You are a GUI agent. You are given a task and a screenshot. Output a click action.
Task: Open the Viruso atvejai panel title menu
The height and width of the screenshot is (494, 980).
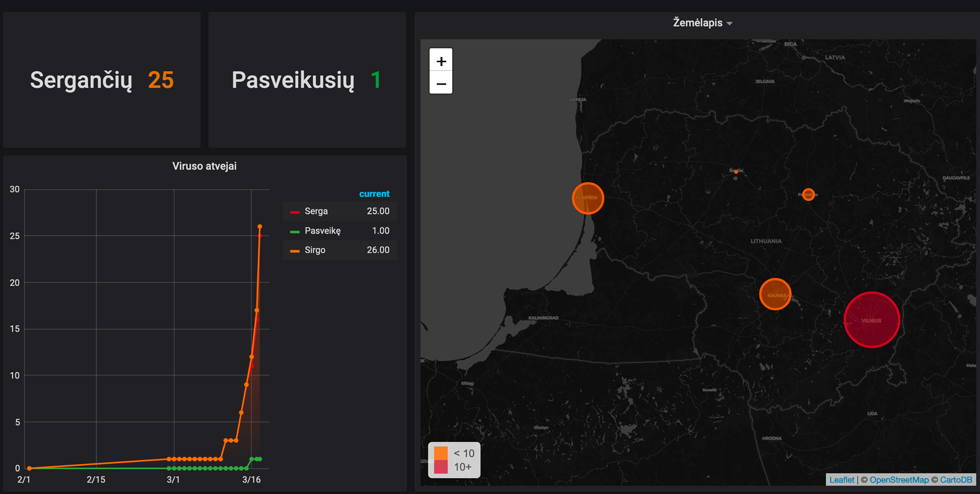[204, 166]
